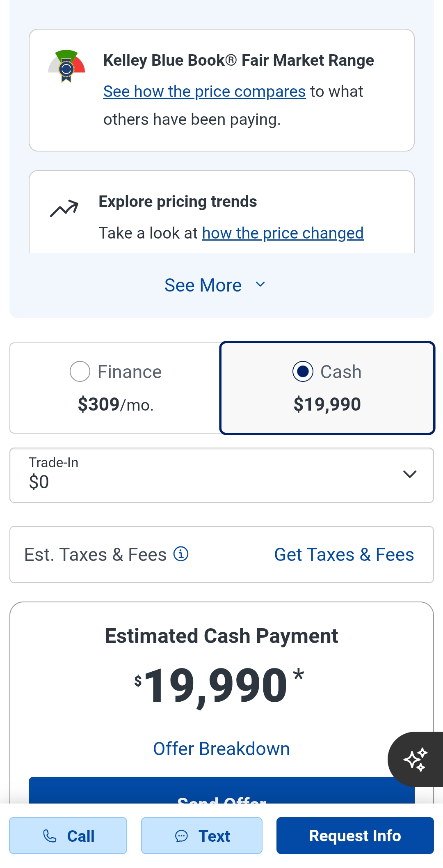The width and height of the screenshot is (443, 868).
Task: Expand the See More chevron
Action: [x=260, y=285]
